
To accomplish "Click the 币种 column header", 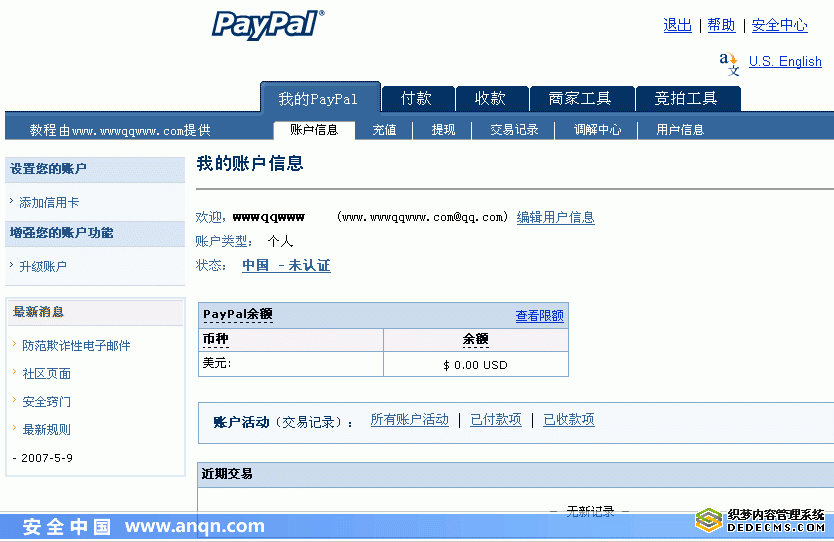I will click(x=215, y=339).
